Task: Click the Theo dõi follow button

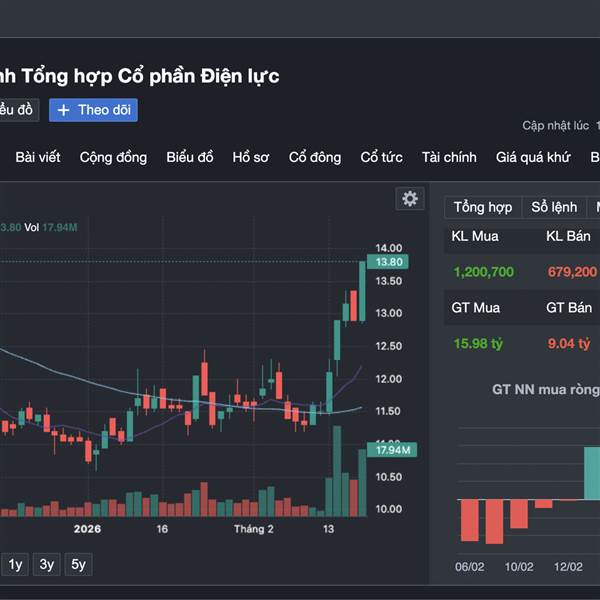Action: tap(93, 110)
